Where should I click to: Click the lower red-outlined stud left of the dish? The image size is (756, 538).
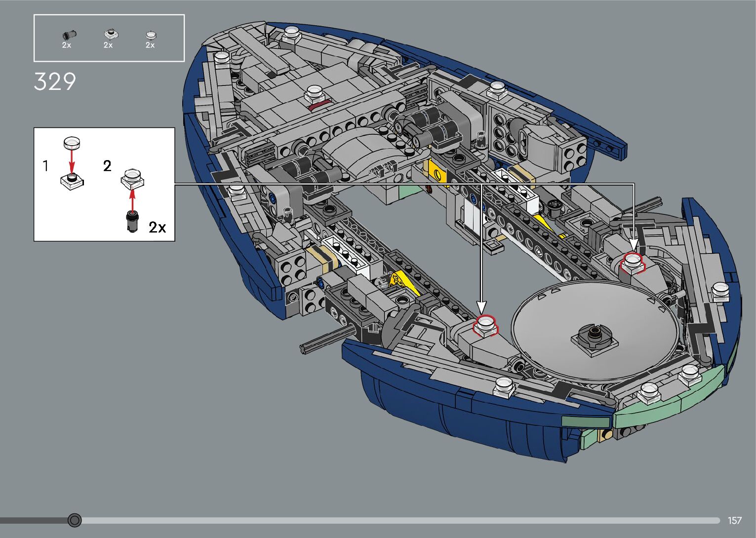(x=486, y=325)
